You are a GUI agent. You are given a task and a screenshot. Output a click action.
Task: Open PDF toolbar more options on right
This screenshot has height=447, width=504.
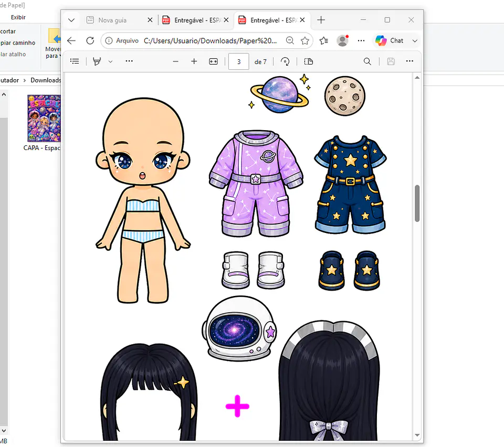tap(409, 61)
